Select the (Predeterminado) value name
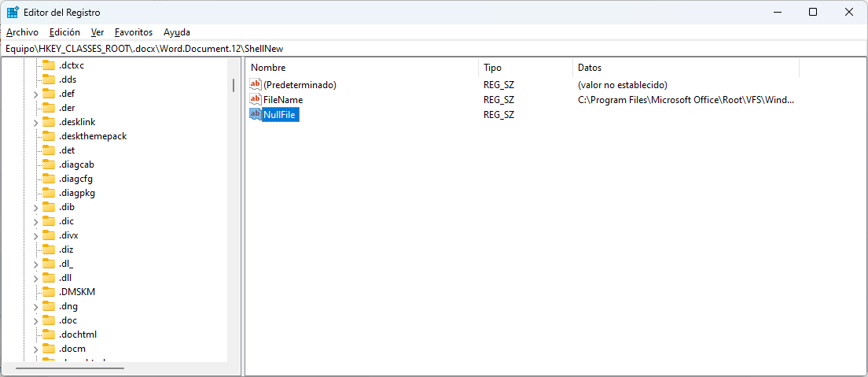 point(300,85)
